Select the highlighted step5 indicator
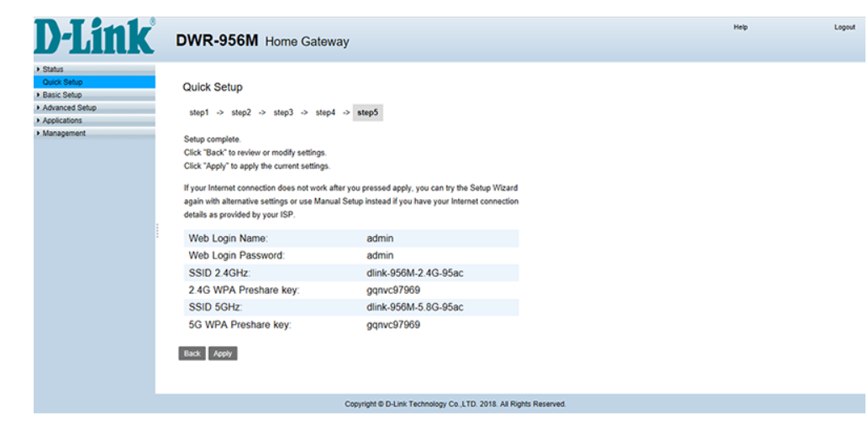The image size is (868, 445). [x=367, y=113]
